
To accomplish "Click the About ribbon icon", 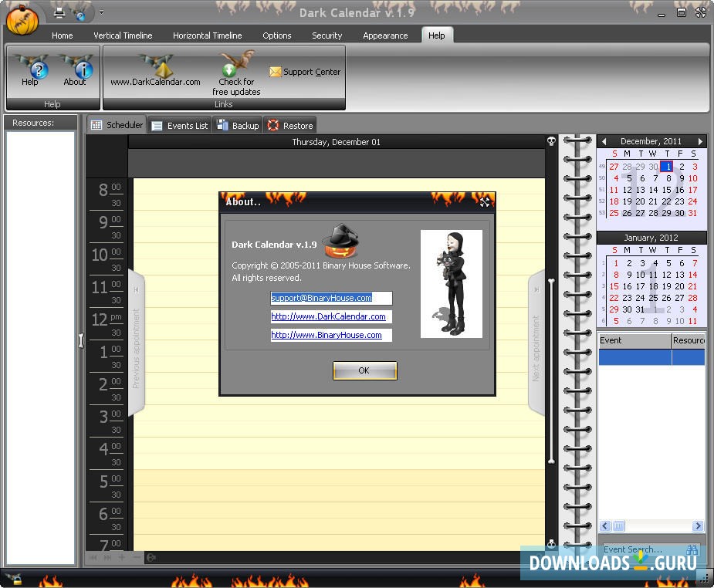I will tap(75, 70).
